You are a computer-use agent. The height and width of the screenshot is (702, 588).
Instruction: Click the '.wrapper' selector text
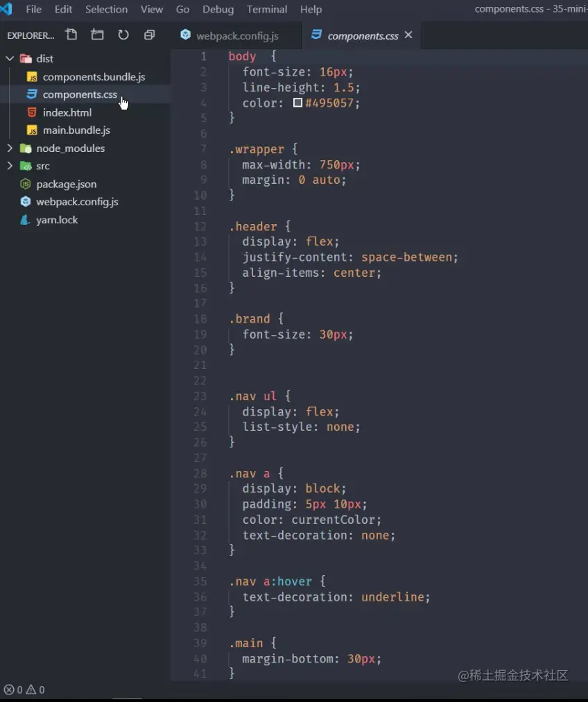point(257,149)
